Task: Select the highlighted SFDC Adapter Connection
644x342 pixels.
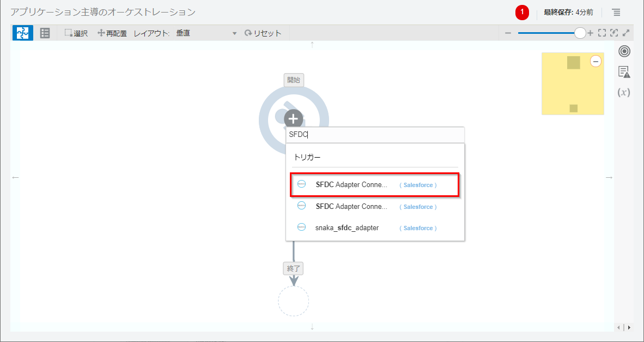Action: 374,185
